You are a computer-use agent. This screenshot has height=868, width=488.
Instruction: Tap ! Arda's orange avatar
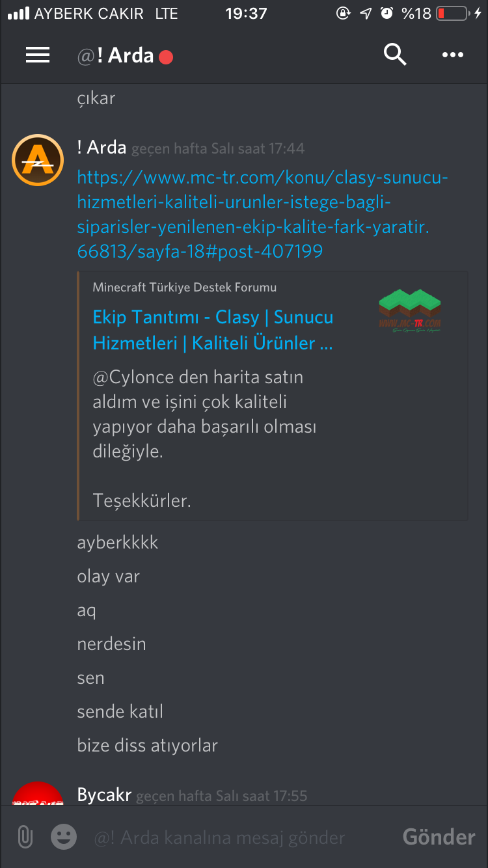38,160
